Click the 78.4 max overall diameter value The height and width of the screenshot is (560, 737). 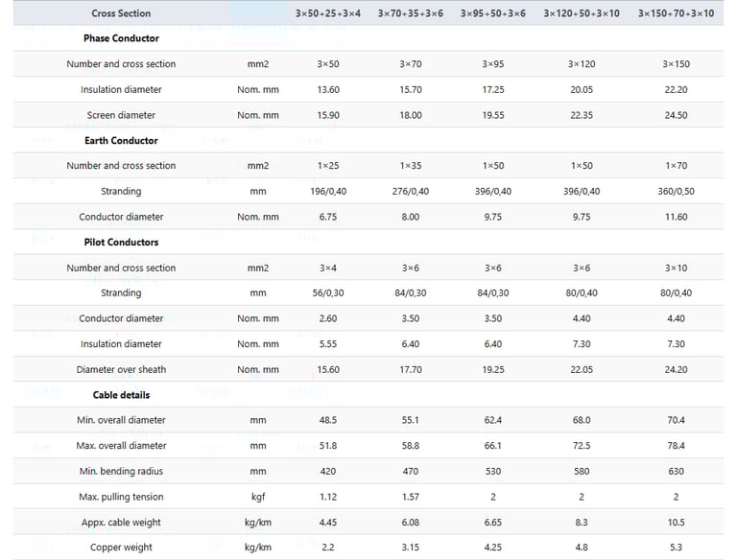(676, 446)
